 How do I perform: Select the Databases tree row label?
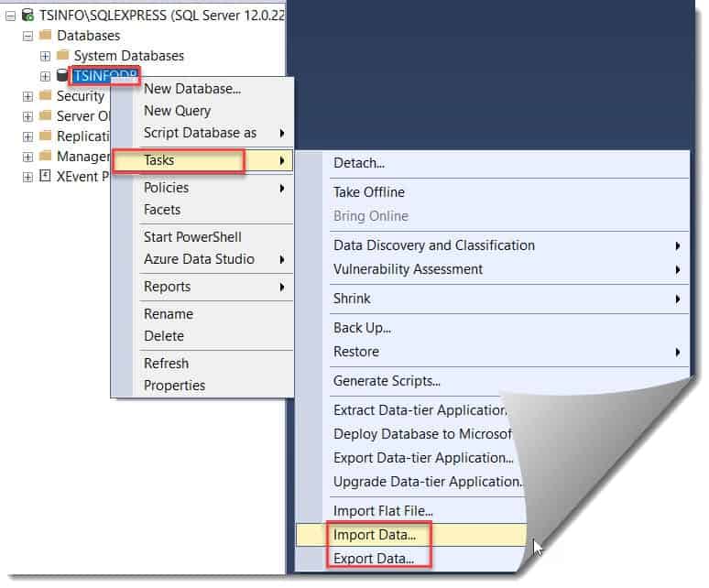pos(89,35)
